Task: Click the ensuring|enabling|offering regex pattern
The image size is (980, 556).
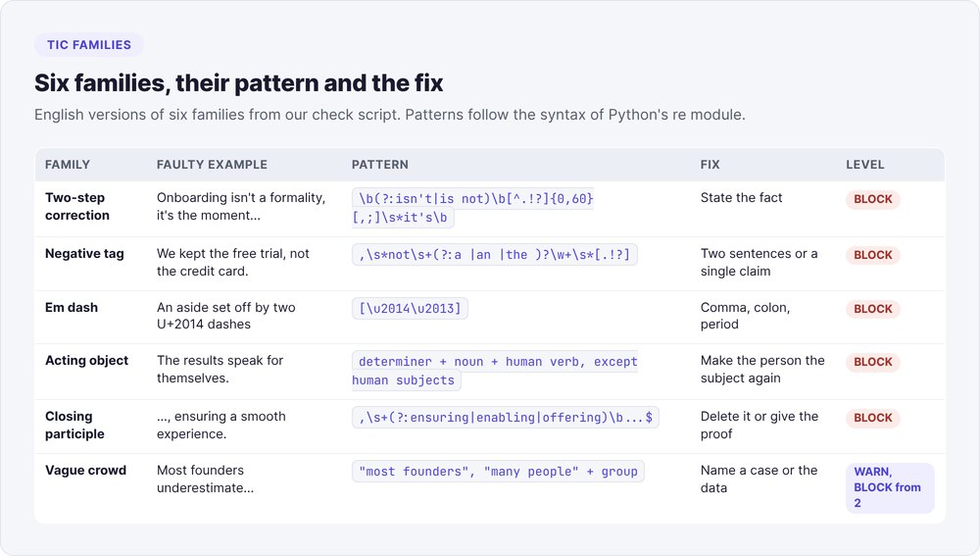Action: click(505, 417)
